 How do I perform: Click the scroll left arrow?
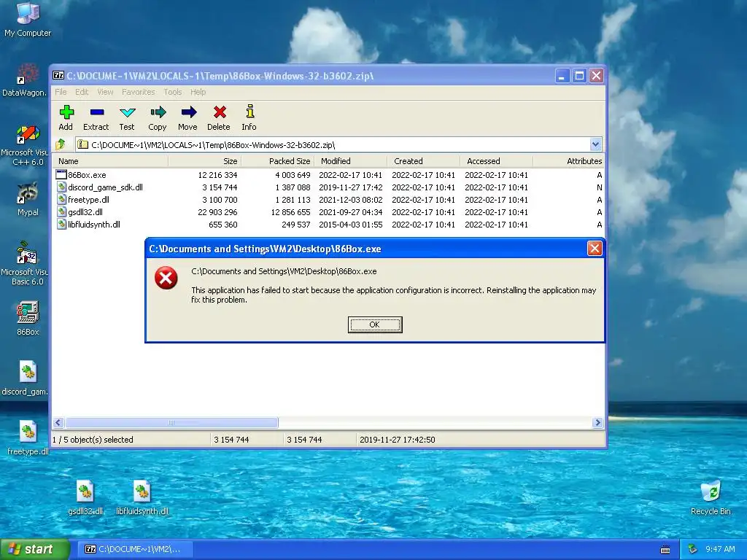(58, 422)
